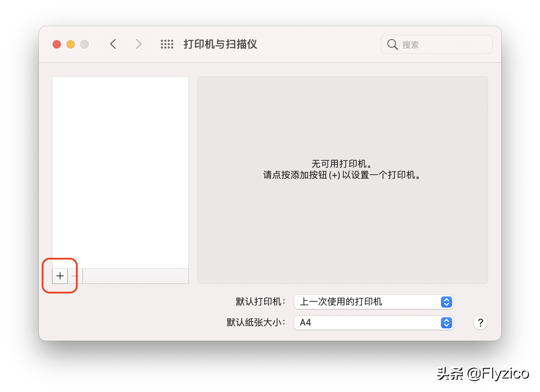Click the red close traffic light
The height and width of the screenshot is (392, 540).
pos(57,44)
